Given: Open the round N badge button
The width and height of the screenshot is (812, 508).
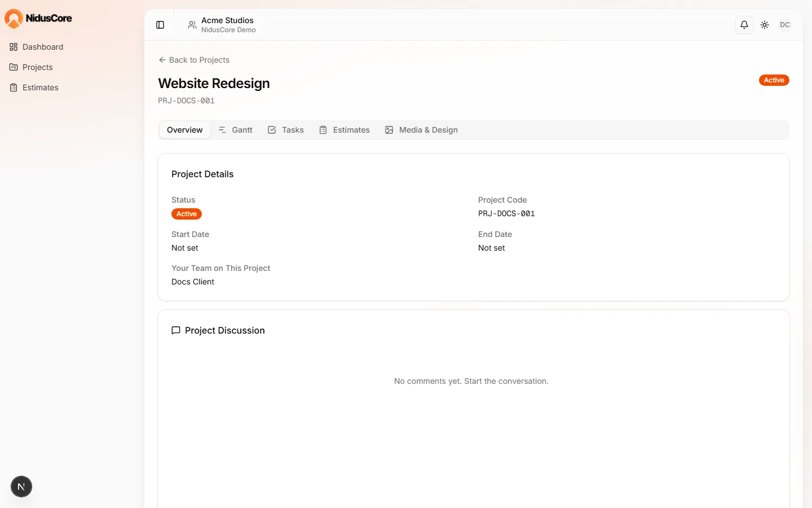Looking at the screenshot, I should tap(21, 487).
